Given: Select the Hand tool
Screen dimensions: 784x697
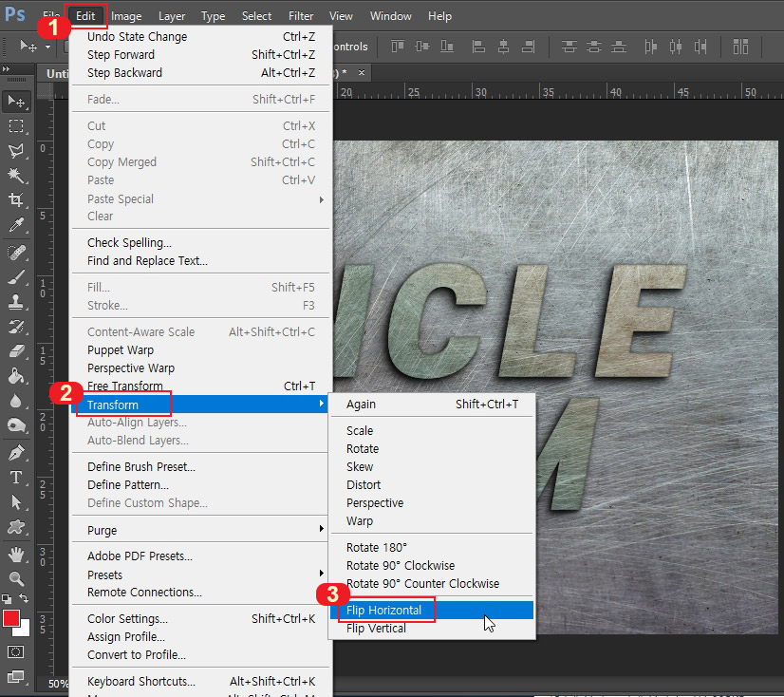Looking at the screenshot, I should point(16,555).
